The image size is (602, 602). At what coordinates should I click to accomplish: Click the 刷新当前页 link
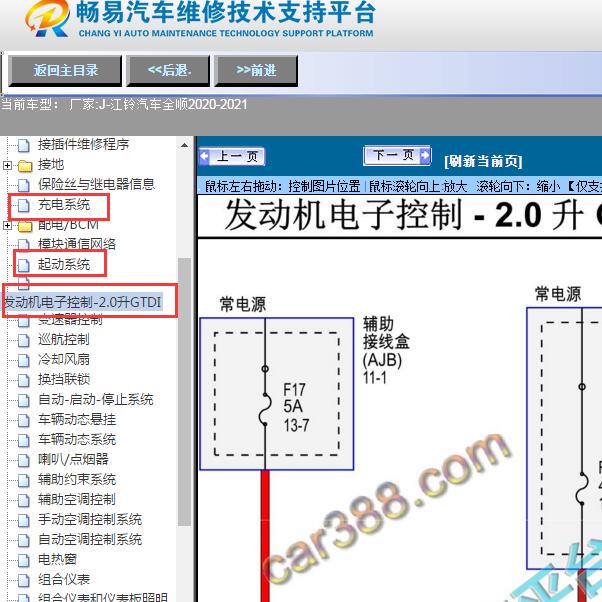(x=483, y=161)
